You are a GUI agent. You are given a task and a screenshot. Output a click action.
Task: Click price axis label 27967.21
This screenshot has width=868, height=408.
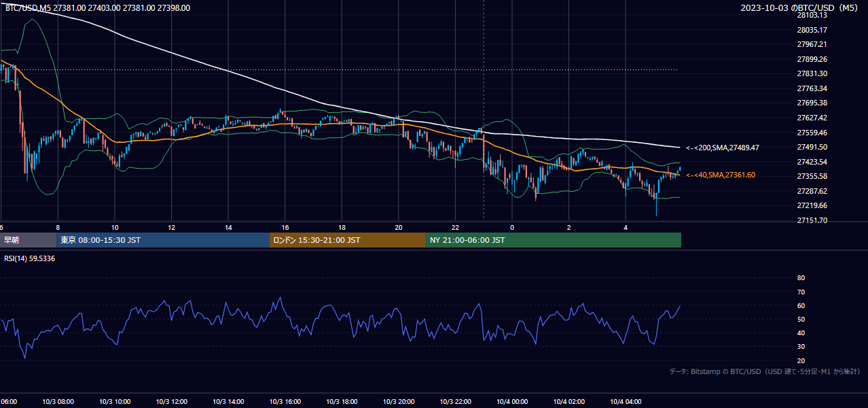(812, 44)
